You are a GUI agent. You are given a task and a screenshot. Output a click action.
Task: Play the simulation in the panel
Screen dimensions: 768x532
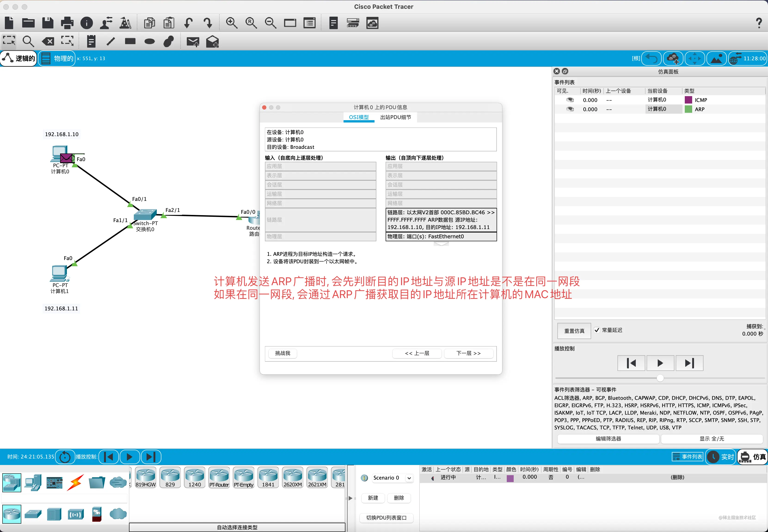pos(660,363)
